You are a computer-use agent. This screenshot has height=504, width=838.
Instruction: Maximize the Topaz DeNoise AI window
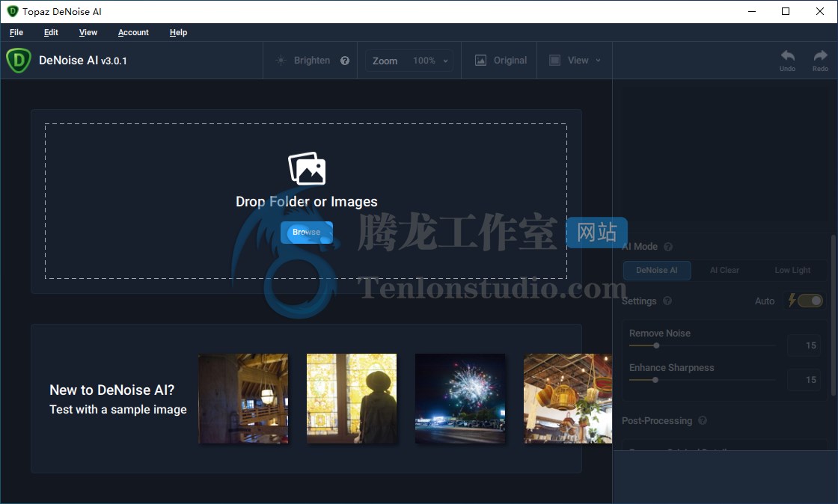click(x=786, y=11)
